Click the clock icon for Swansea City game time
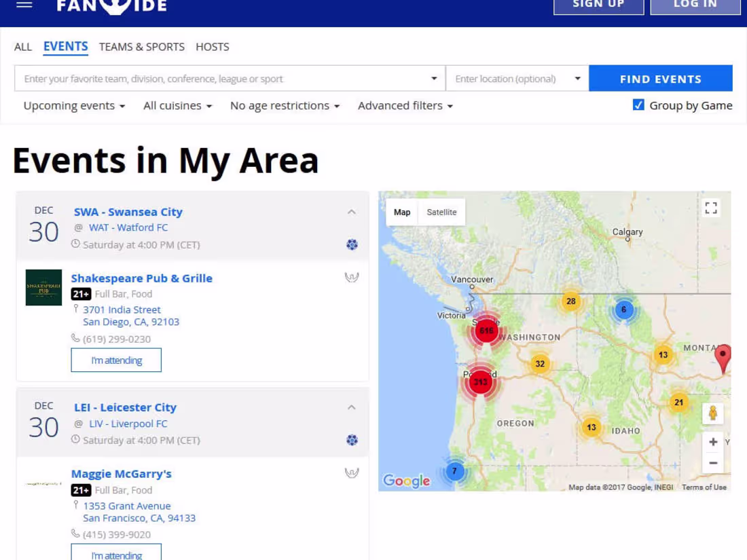Screen dimensions: 747x560 coord(75,244)
